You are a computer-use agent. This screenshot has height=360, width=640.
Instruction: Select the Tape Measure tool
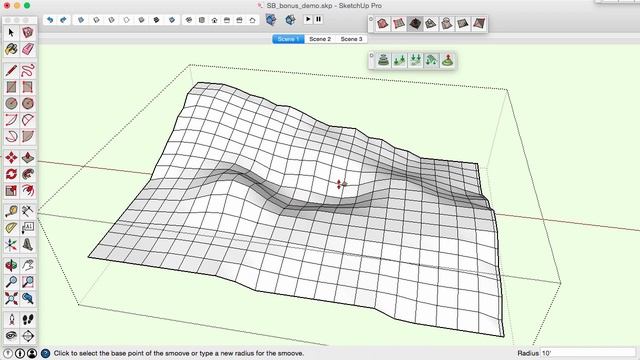(x=11, y=211)
